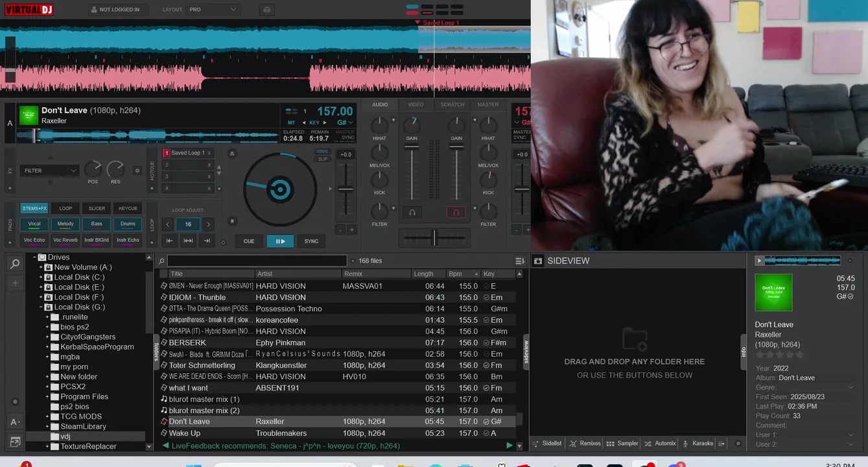Toggle the Melody stem pad
The width and height of the screenshot is (868, 467).
tap(65, 224)
